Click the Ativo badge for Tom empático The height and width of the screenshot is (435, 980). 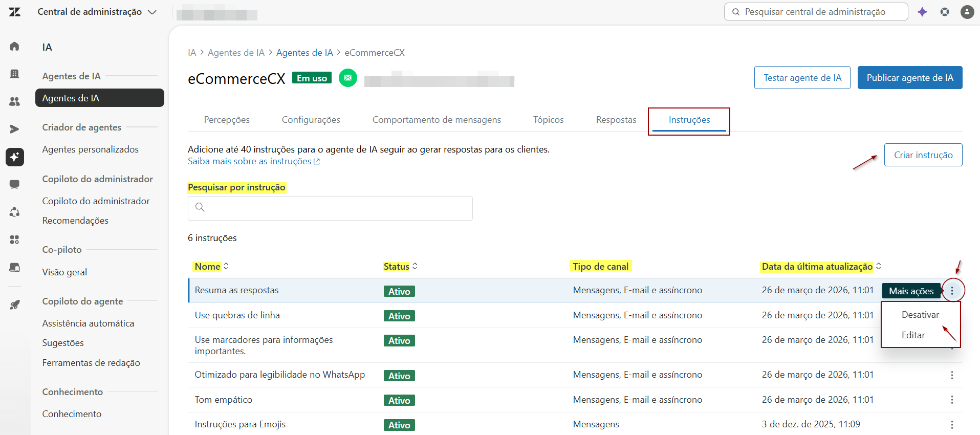399,400
